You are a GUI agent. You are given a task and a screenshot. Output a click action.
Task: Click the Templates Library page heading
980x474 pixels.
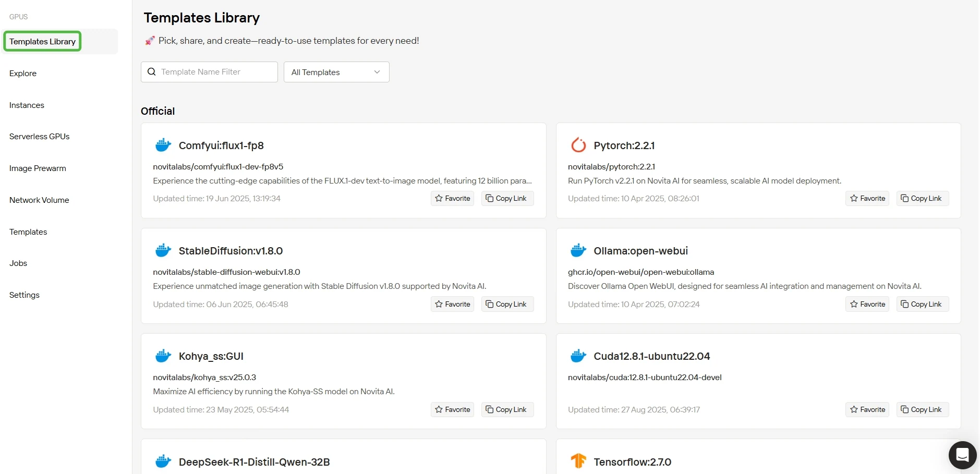click(202, 18)
